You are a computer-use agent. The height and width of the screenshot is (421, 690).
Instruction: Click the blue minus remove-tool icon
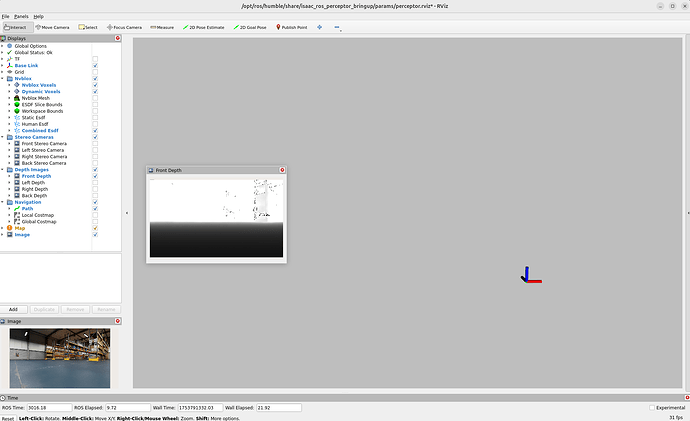coord(337,27)
